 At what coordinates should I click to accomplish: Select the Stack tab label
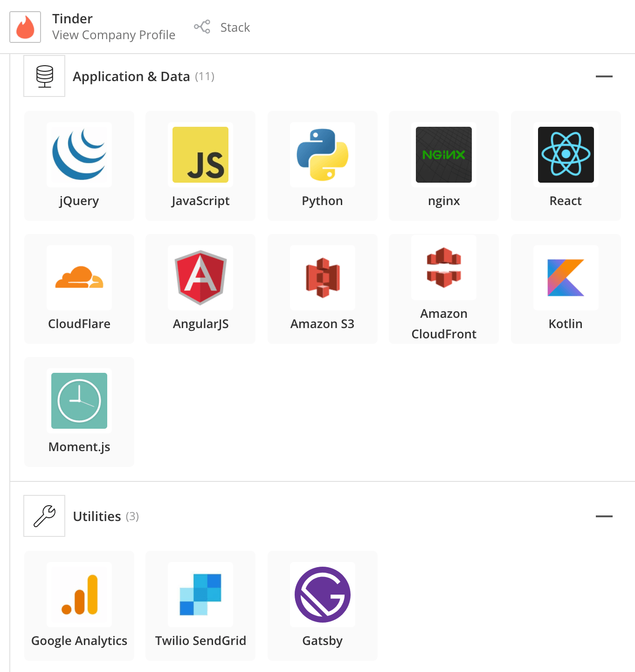point(235,27)
